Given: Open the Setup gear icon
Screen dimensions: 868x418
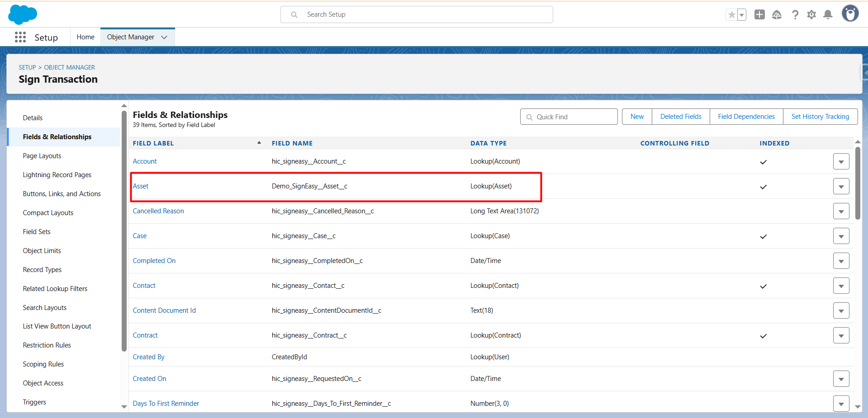Looking at the screenshot, I should pos(811,15).
